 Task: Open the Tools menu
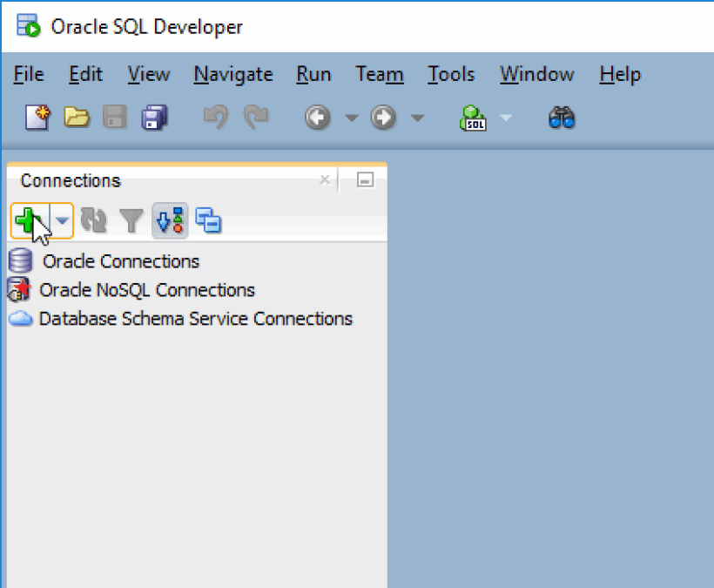click(451, 75)
